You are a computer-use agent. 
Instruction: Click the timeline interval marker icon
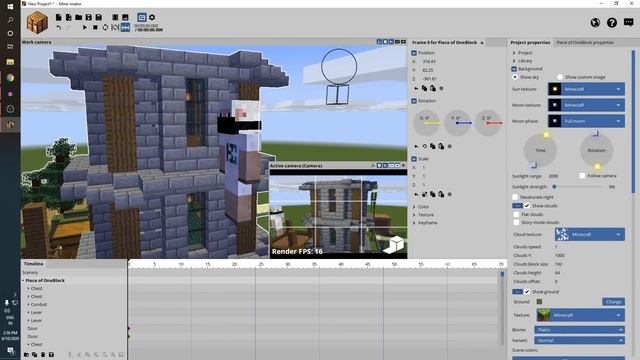[x=115, y=27]
